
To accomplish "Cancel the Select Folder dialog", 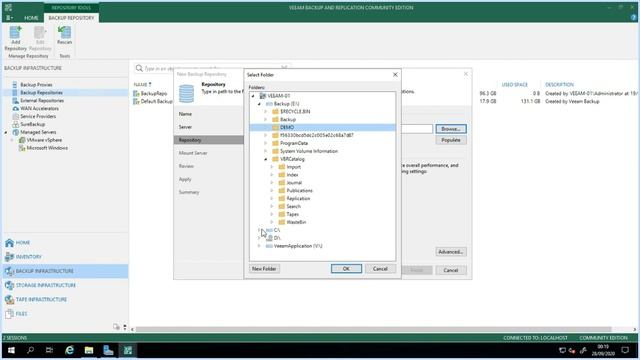I will pos(380,269).
